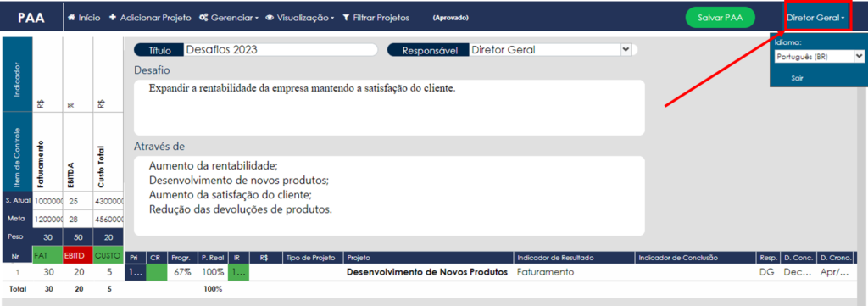Click the Total 100% P. Real cell
Image resolution: width=868 pixels, height=306 pixels.
tap(213, 289)
